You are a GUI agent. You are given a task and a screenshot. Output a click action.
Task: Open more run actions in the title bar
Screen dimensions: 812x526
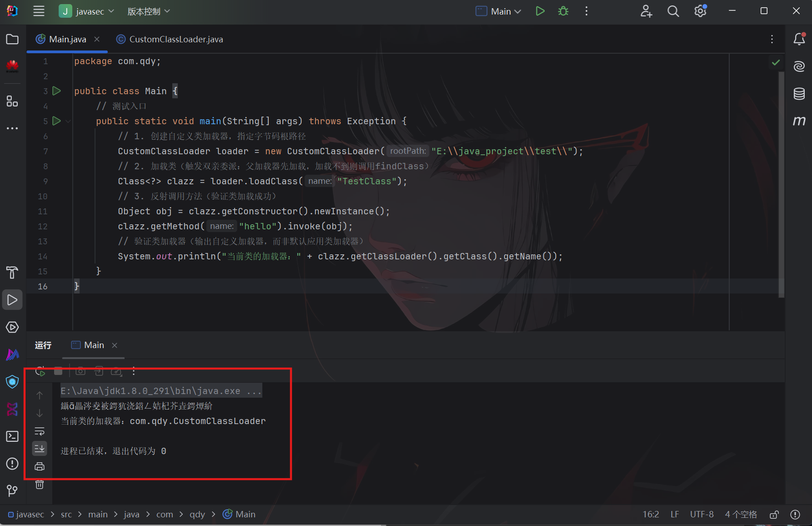pos(586,11)
